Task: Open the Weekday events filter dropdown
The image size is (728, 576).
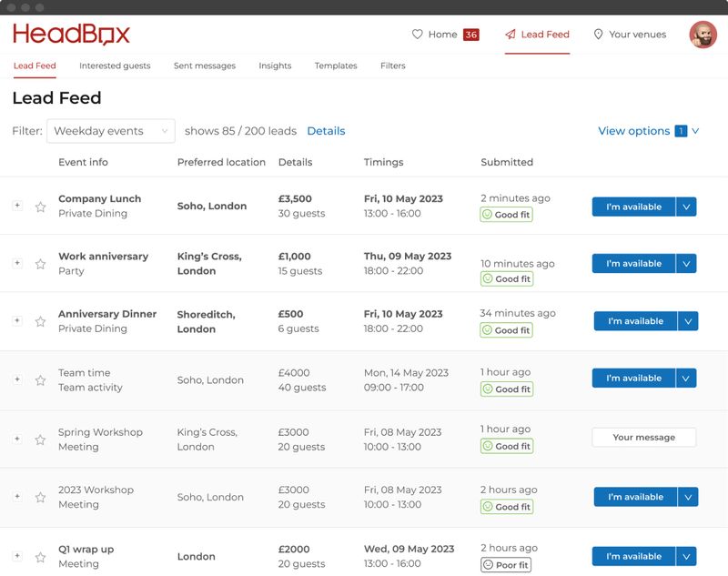Action: click(x=109, y=131)
